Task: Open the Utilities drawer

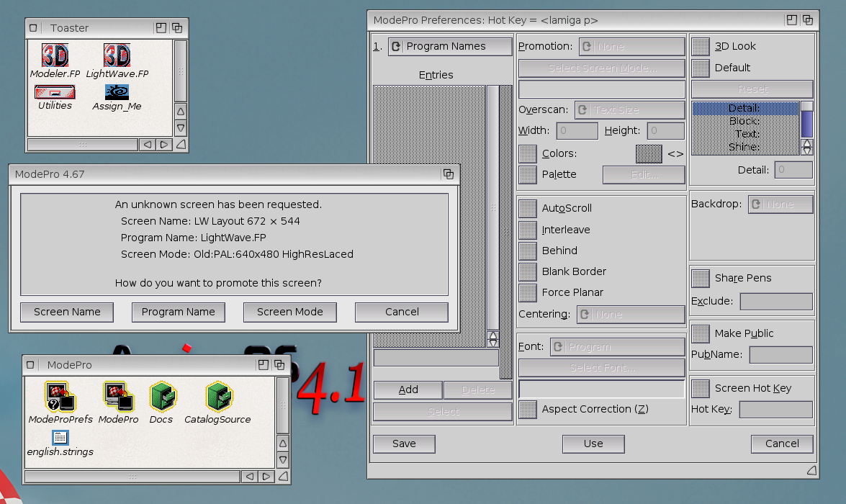Action: pyautogui.click(x=53, y=92)
